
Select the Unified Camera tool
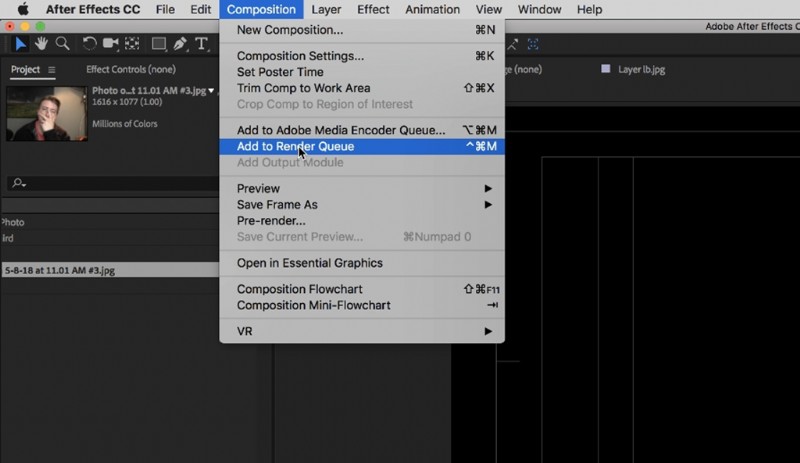[111, 44]
